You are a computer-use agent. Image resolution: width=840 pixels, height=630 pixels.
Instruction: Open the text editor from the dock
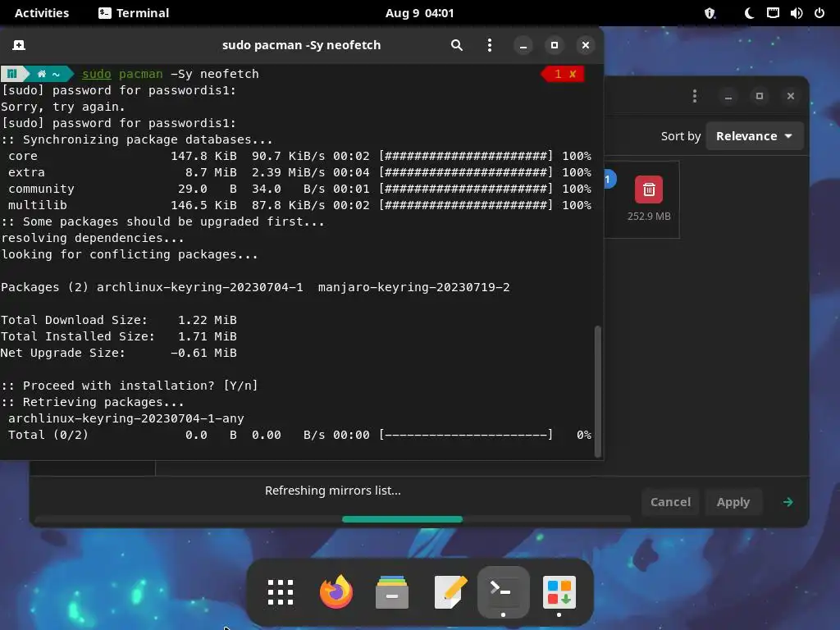[x=450, y=592]
